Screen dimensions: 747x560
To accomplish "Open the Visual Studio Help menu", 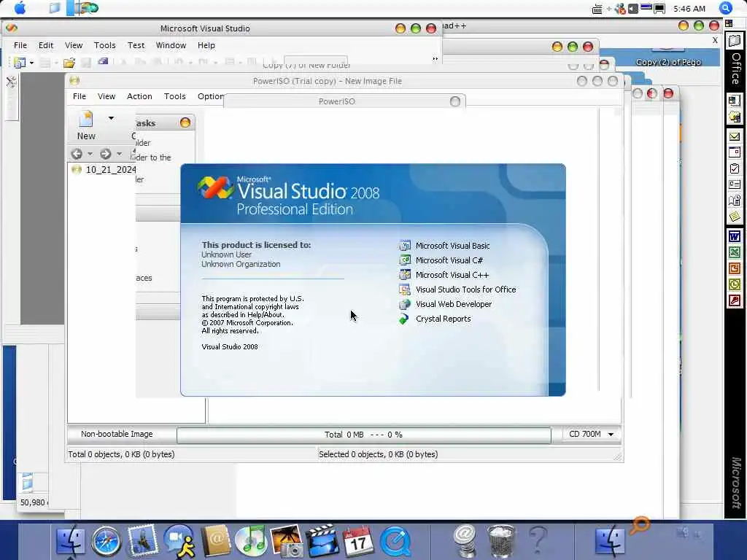I will pos(206,45).
